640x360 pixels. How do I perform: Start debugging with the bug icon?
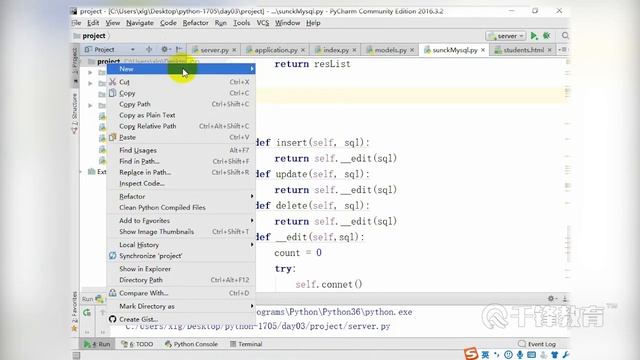(547, 36)
